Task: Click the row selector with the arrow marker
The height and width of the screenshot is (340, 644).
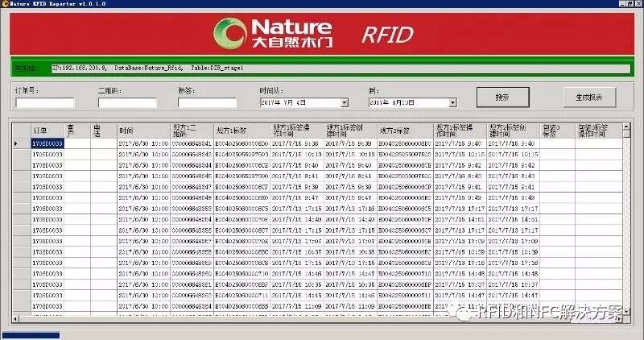Action: 22,143
